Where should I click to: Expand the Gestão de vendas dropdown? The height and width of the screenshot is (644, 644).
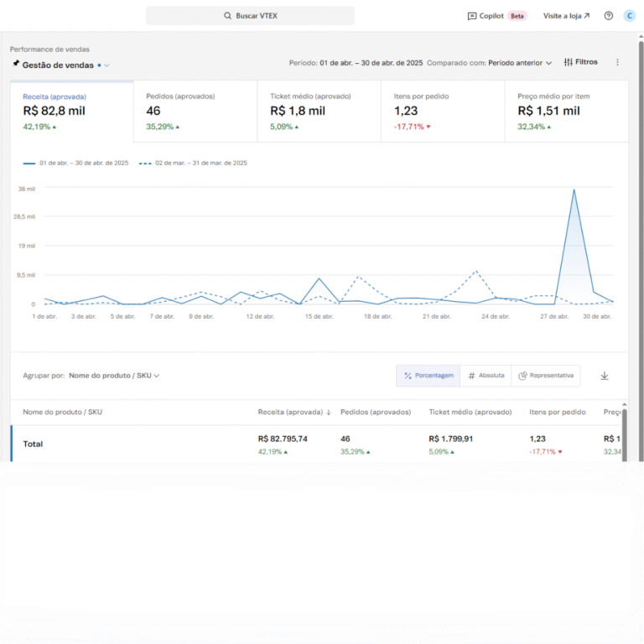pyautogui.click(x=106, y=65)
